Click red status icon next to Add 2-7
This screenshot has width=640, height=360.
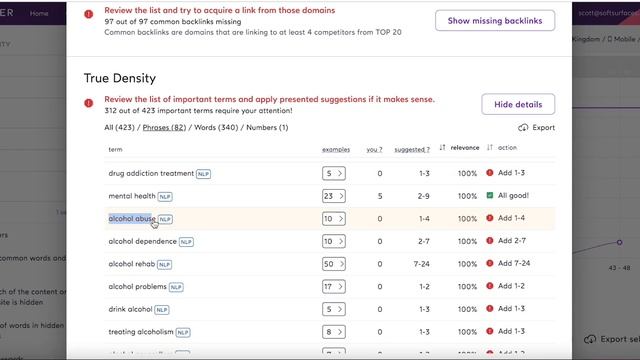(x=490, y=240)
